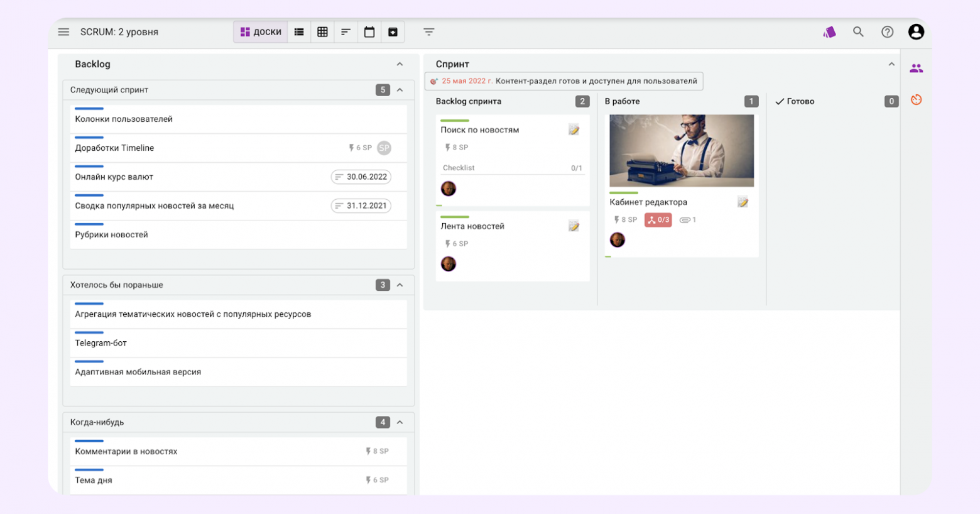Screen dimensions: 980x514
Task: Switch to list view icon
Action: click(x=299, y=32)
